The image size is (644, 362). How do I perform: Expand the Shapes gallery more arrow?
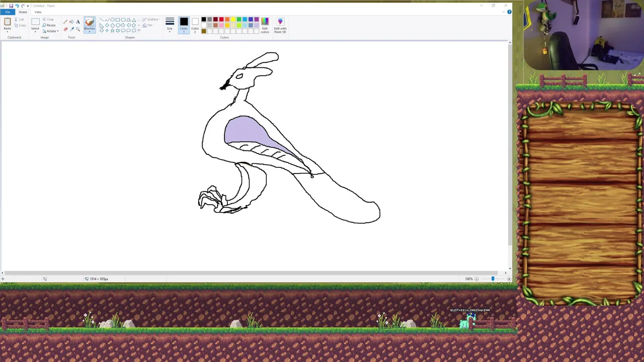click(x=139, y=31)
